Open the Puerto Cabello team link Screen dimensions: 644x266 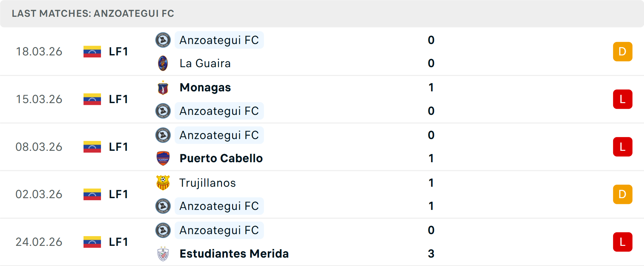[221, 158]
